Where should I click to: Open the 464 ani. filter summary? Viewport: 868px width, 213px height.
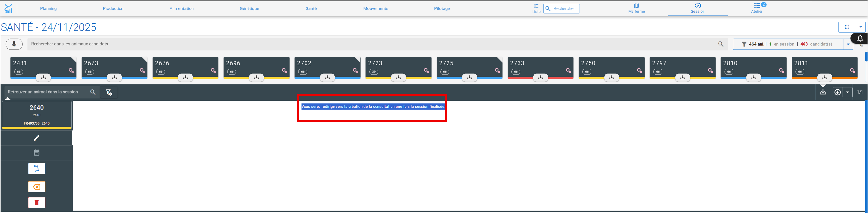pyautogui.click(x=788, y=44)
